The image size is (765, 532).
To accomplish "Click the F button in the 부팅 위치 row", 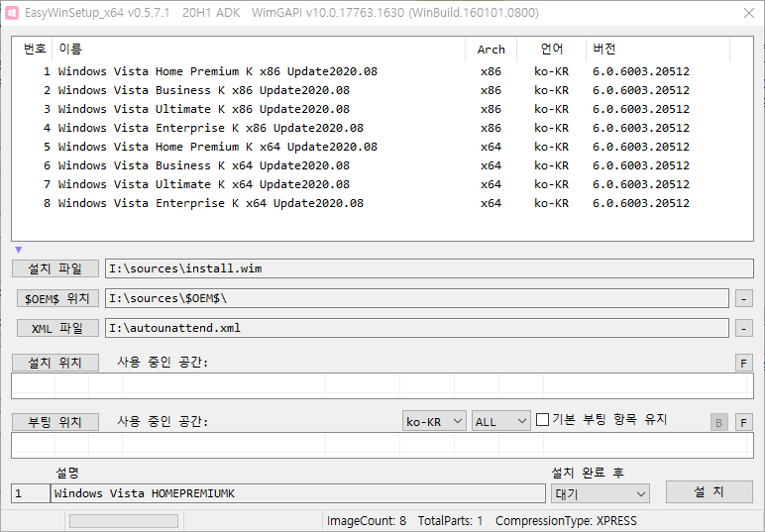I will tap(743, 422).
